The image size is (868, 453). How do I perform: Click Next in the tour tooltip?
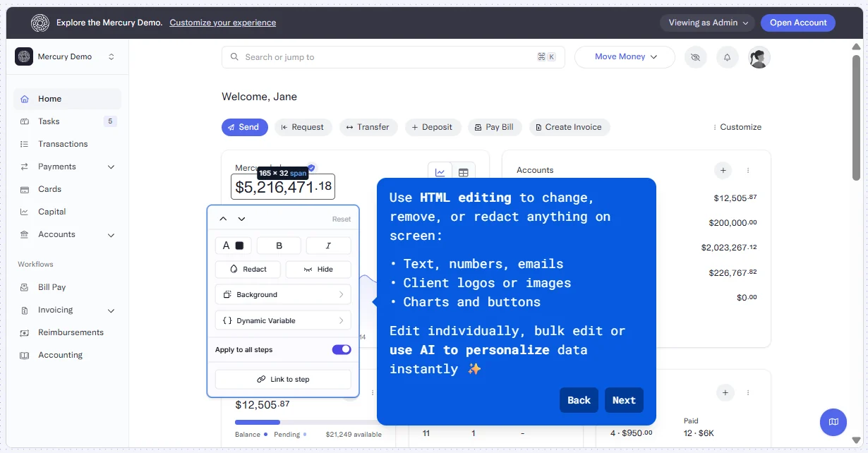[x=624, y=400]
